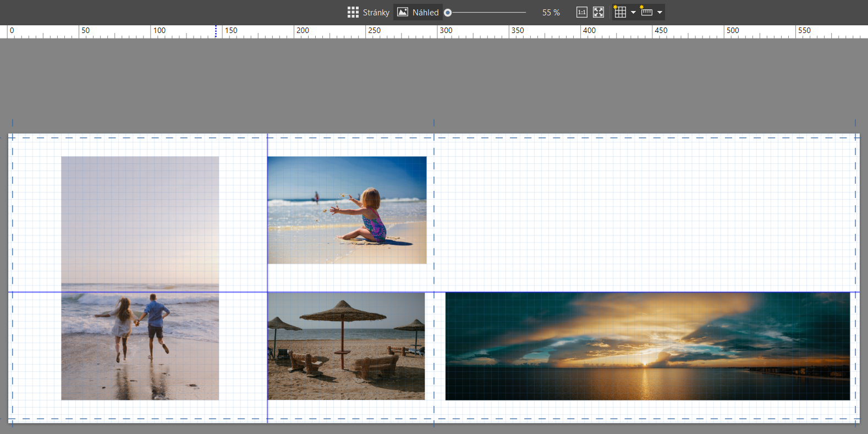This screenshot has width=868, height=434.
Task: Fit the page to window
Action: (x=598, y=12)
